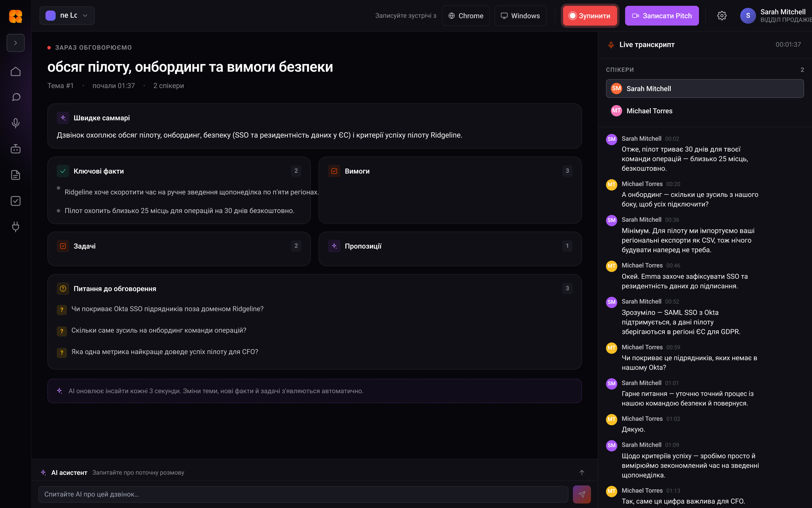Click question 'Чи покриває Okta SSO підрядників'
The image size is (812, 508).
[x=167, y=309]
